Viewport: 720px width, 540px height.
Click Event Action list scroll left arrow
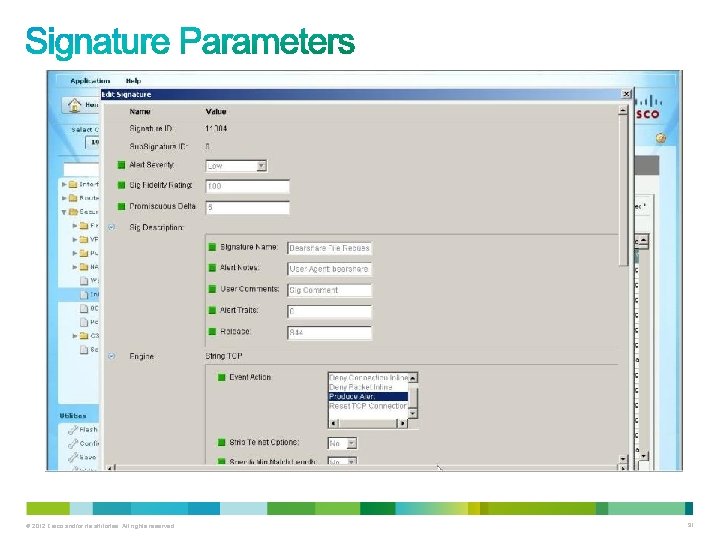tap(333, 423)
